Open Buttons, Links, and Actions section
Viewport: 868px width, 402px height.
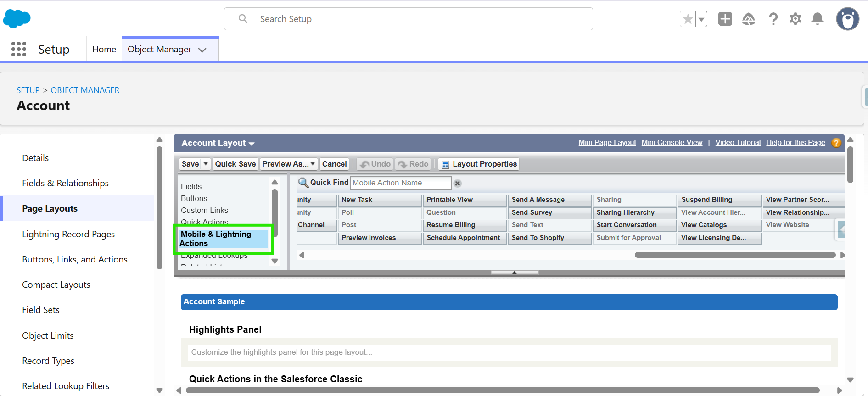pos(75,259)
